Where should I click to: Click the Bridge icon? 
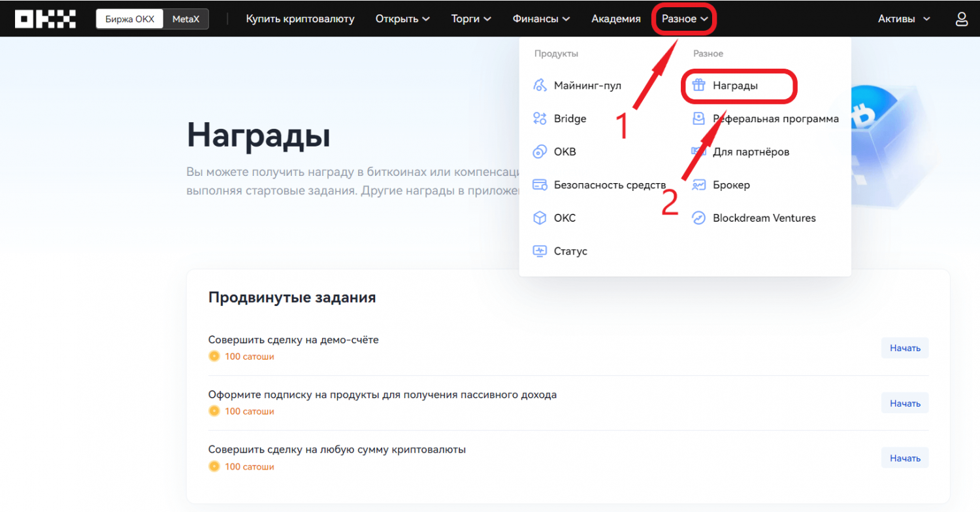[540, 118]
